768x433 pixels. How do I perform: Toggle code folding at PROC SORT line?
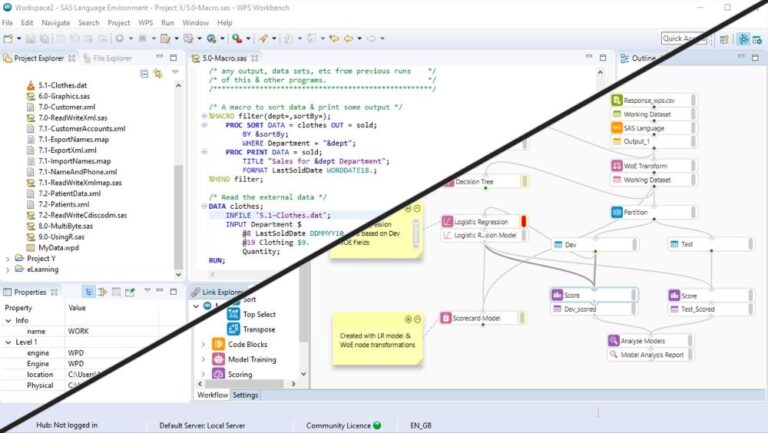pyautogui.click(x=204, y=125)
